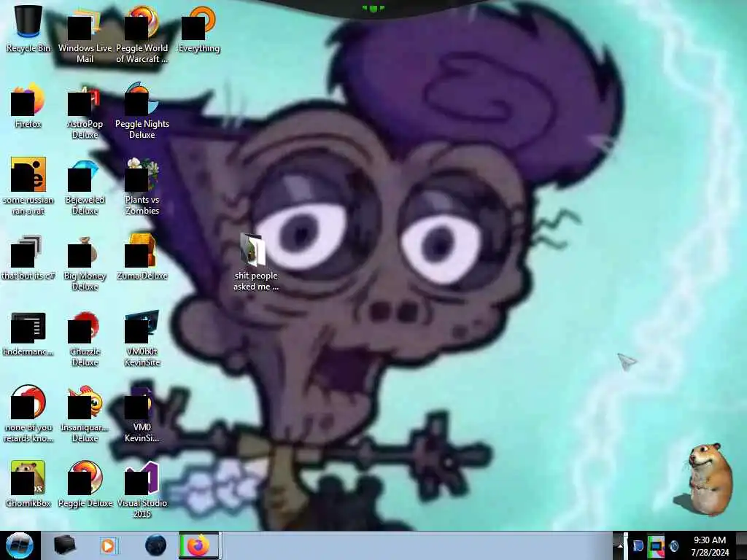747x560 pixels.
Task: Launch Windows Media Player from taskbar
Action: click(109, 545)
